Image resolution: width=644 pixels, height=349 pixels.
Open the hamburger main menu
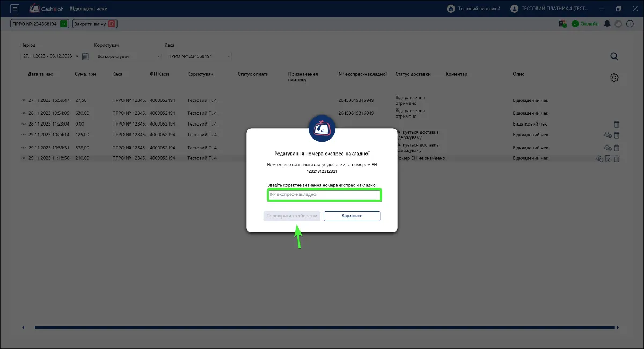(x=15, y=9)
